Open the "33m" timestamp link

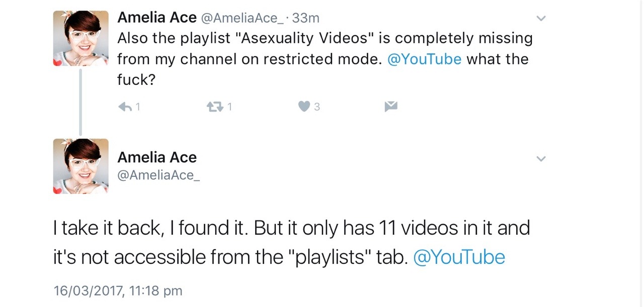[306, 18]
